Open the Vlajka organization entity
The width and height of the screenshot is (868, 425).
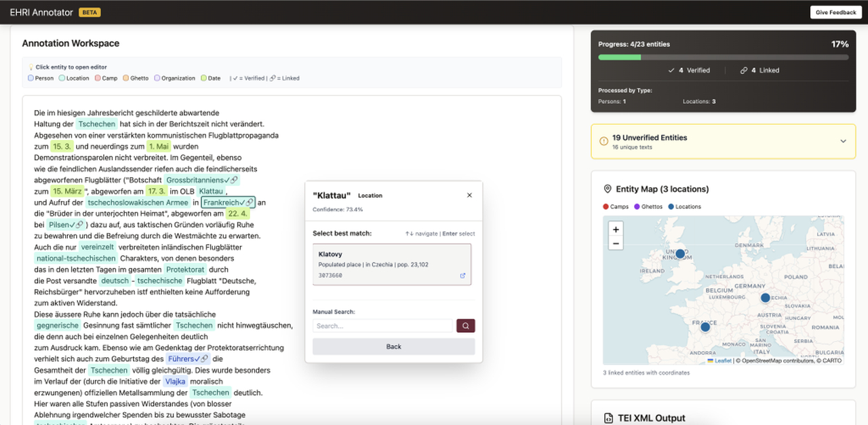click(x=175, y=381)
